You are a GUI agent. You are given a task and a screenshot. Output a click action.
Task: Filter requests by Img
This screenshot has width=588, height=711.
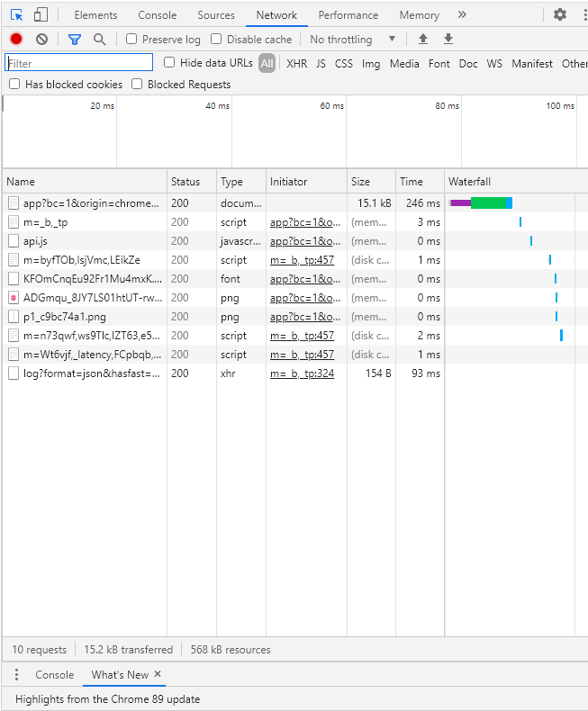click(371, 64)
